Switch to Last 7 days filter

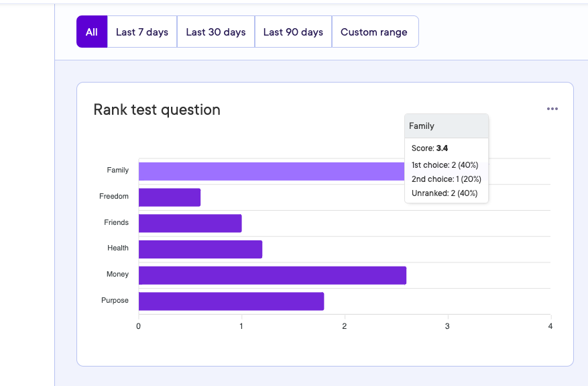(x=142, y=32)
